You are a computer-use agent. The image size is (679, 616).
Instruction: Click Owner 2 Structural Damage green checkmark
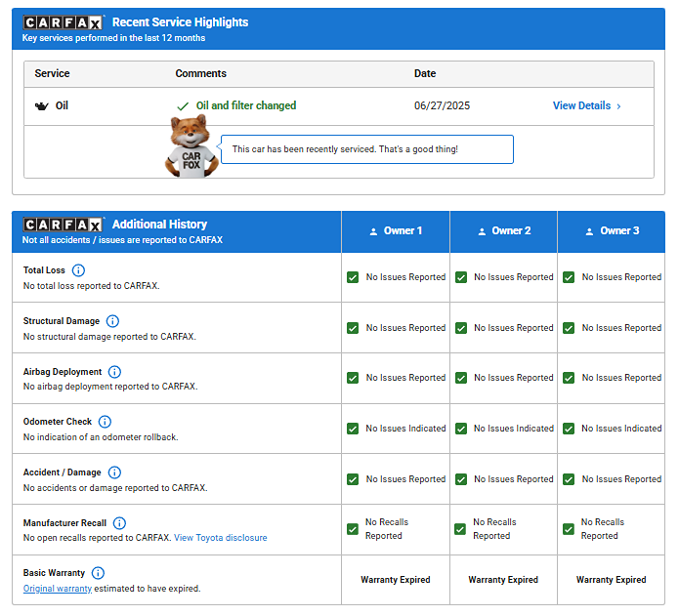click(x=460, y=328)
